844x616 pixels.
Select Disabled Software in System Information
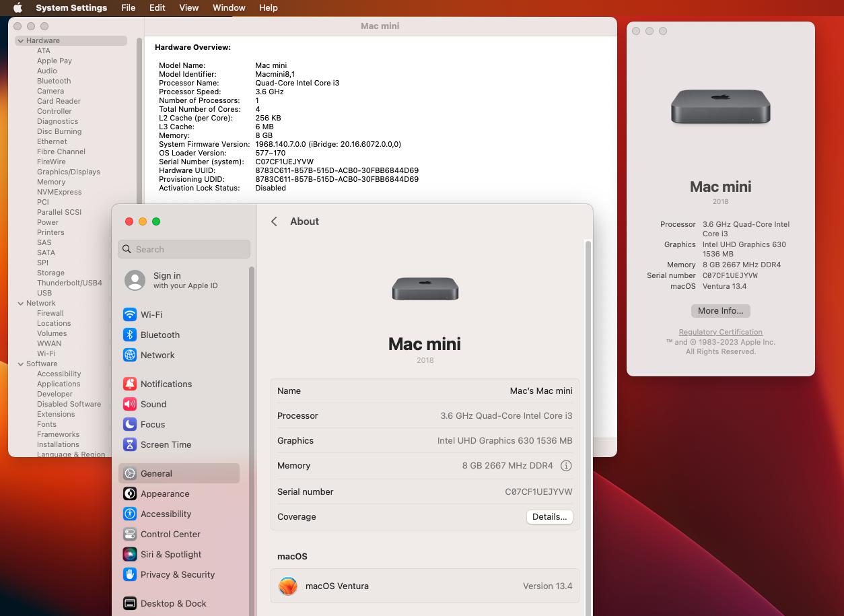(x=69, y=404)
